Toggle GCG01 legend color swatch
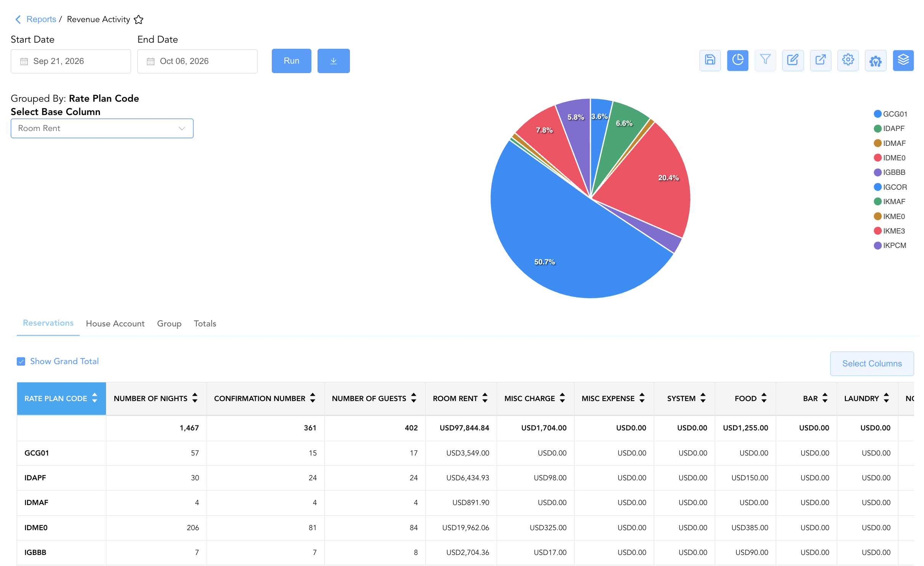Image resolution: width=924 pixels, height=566 pixels. click(x=877, y=114)
